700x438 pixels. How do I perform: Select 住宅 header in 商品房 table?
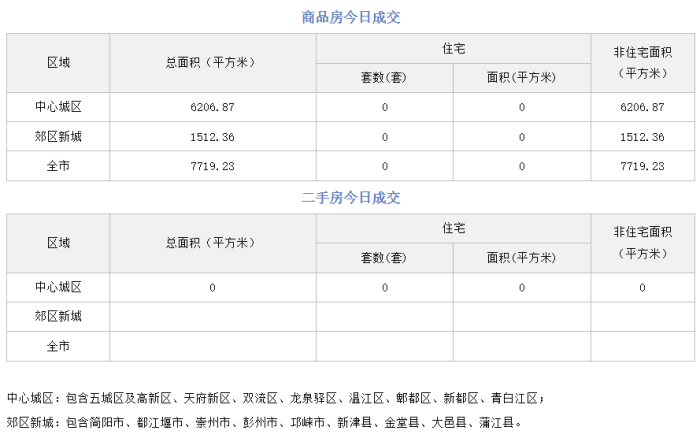(x=453, y=48)
